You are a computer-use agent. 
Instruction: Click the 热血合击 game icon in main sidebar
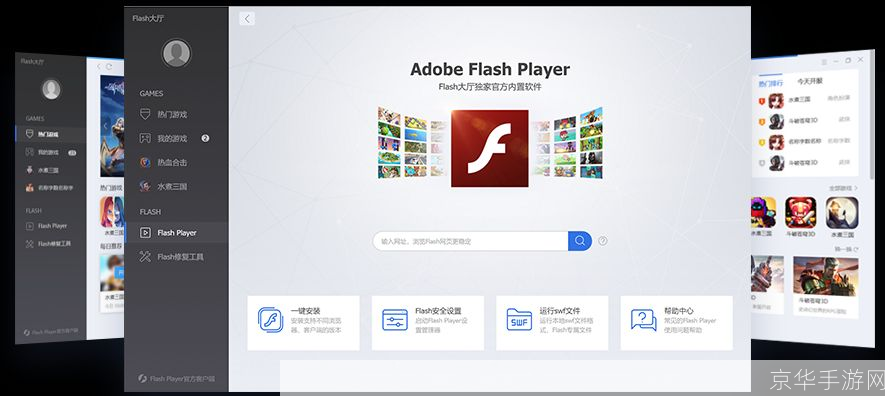tap(145, 162)
